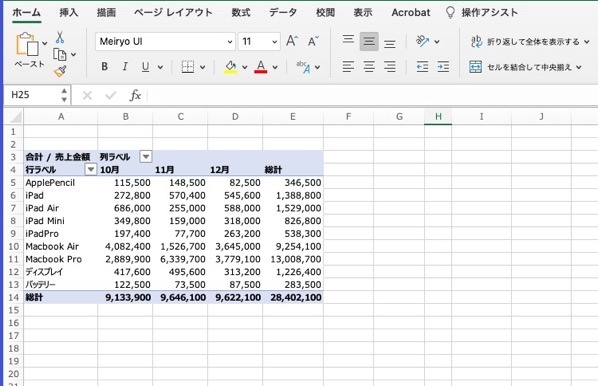Align text left

point(348,67)
